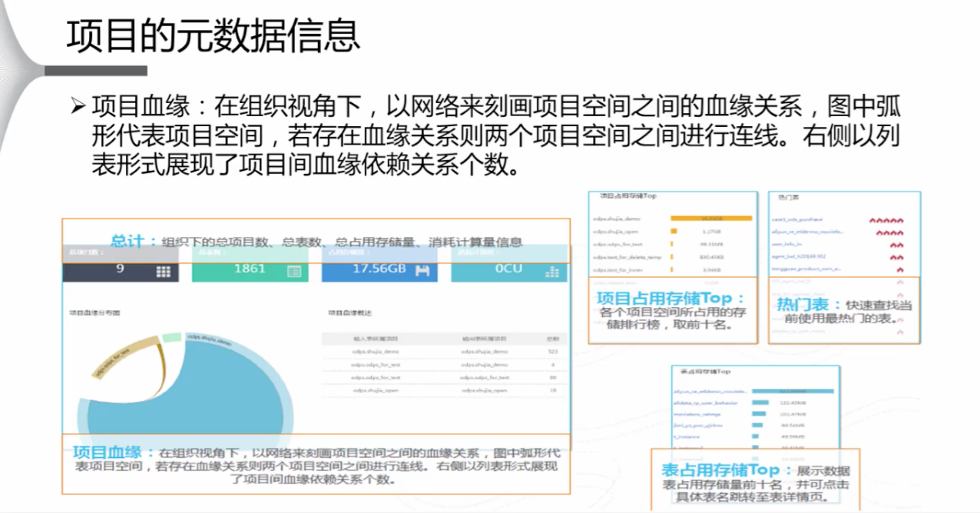Click the save disk icon beside 17.56GB
The width and height of the screenshot is (980, 513).
point(422,271)
